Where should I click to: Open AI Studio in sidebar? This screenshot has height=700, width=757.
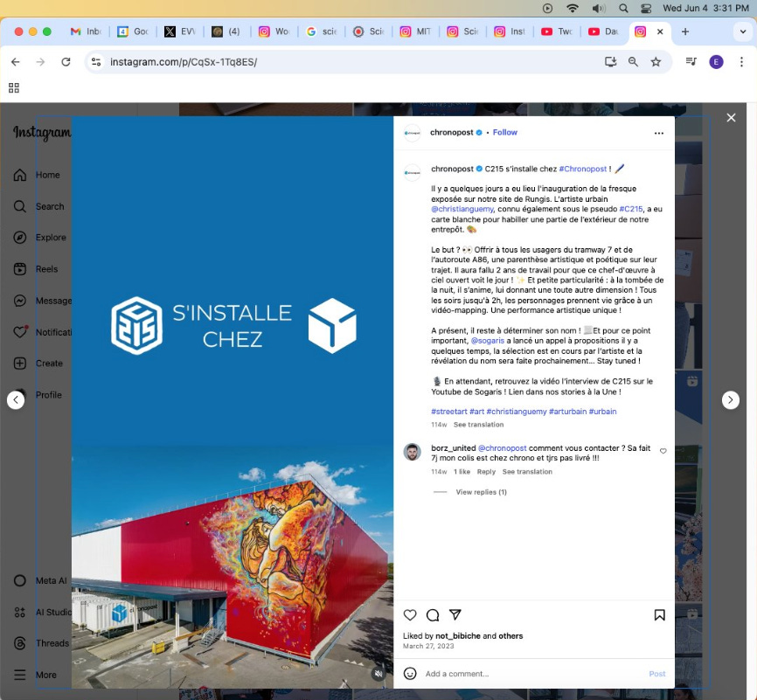tap(43, 612)
